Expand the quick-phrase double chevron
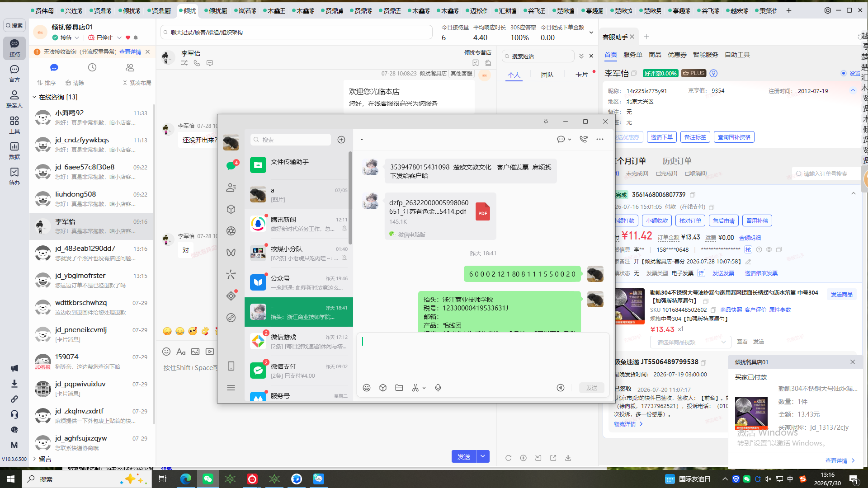Viewport: 868px width, 488px height. [581, 56]
